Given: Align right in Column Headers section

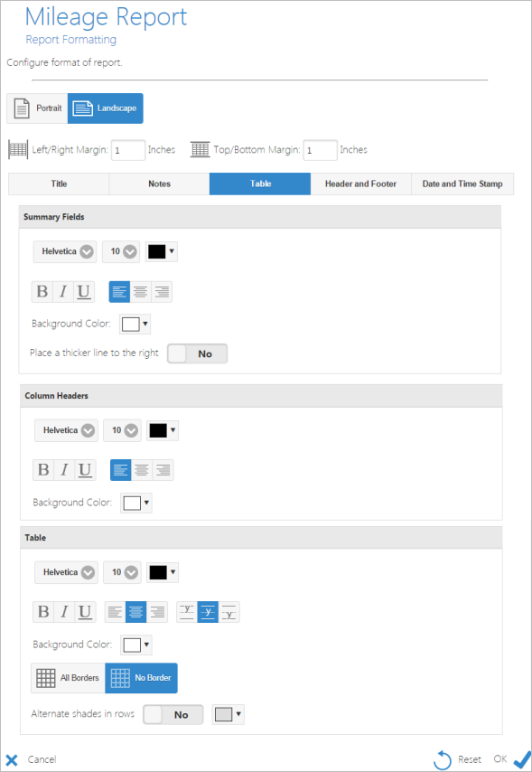Looking at the screenshot, I should tap(163, 470).
